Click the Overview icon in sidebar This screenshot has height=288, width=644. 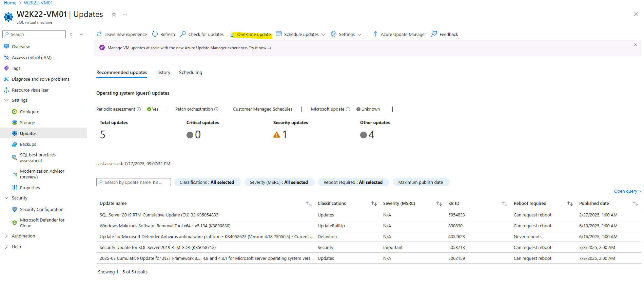[x=6, y=46]
